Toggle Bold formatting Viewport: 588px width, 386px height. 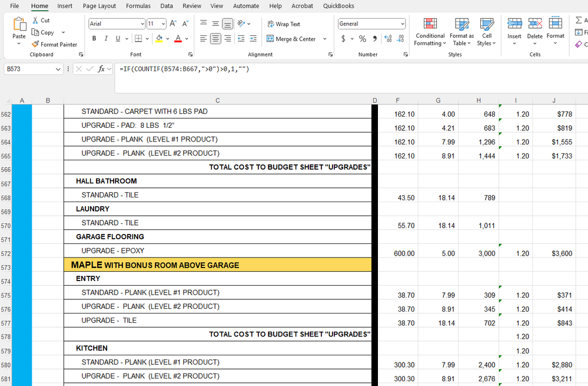(94, 38)
